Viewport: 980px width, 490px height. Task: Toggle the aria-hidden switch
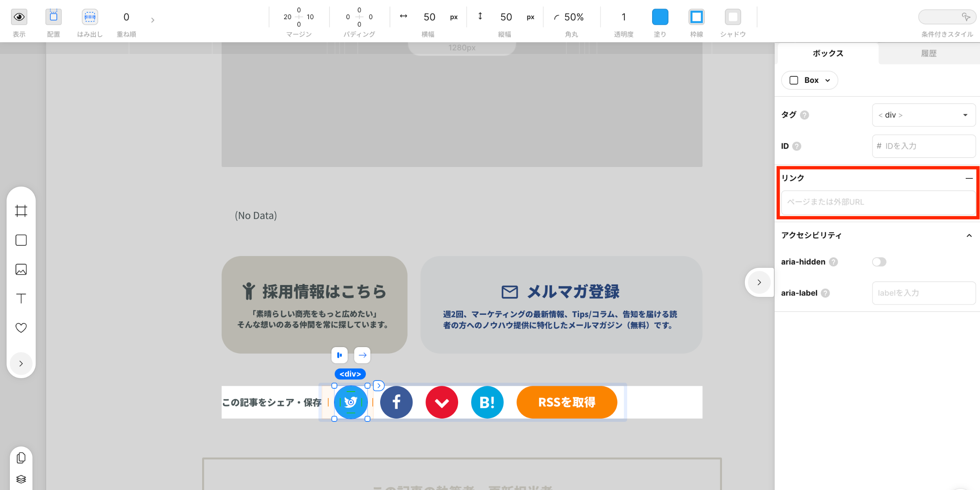click(x=879, y=262)
